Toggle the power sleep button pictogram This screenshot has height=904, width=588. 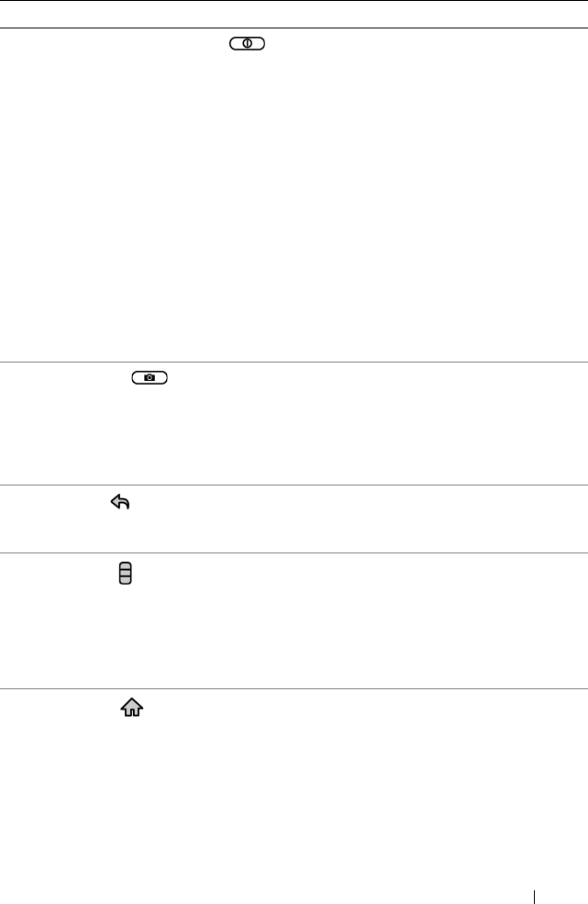[x=248, y=44]
